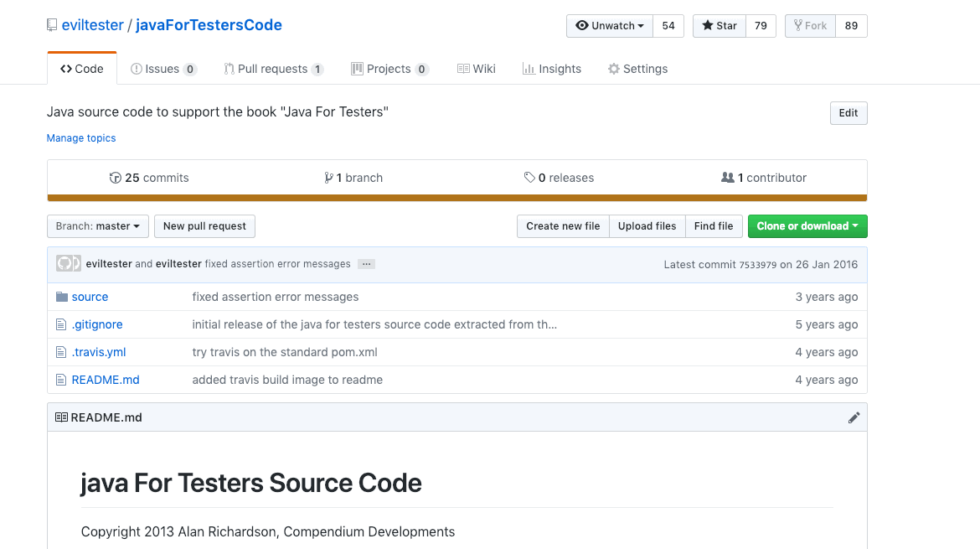Image resolution: width=980 pixels, height=549 pixels.
Task: Open the Clone or download dropdown
Action: [x=807, y=226]
